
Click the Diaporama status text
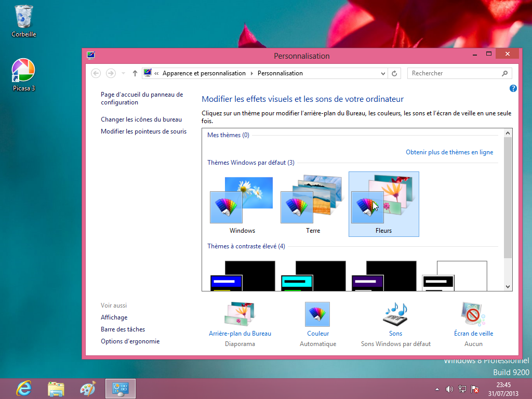click(240, 344)
